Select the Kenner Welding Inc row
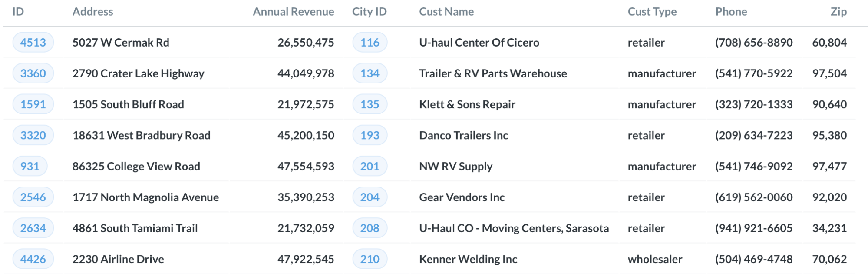868x277 pixels. point(468,259)
